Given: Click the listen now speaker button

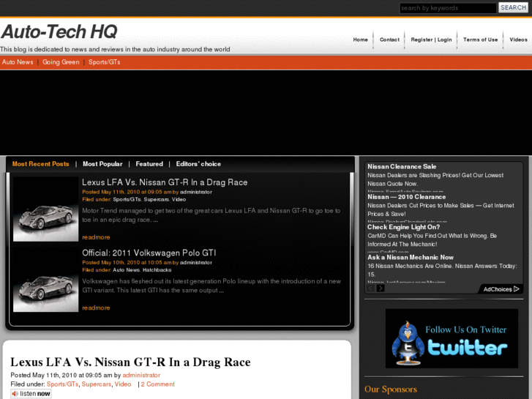Looking at the screenshot, I should pos(31,394).
